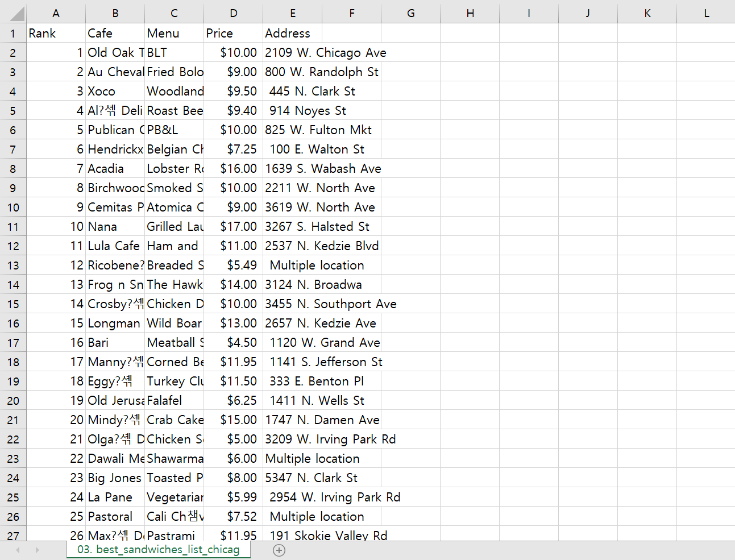Click the Rank header cell
Viewport: 735px width, 560px height.
pos(56,33)
